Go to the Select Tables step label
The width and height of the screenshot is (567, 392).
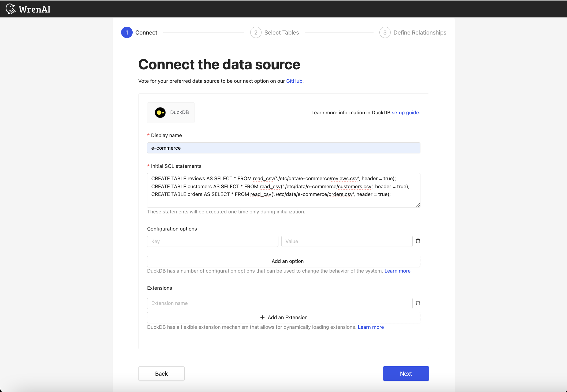coord(282,32)
